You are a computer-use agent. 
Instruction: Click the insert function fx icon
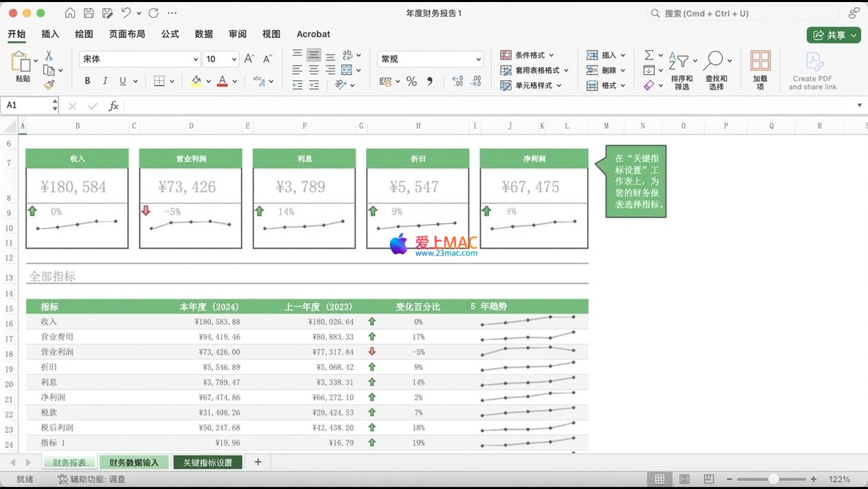114,106
